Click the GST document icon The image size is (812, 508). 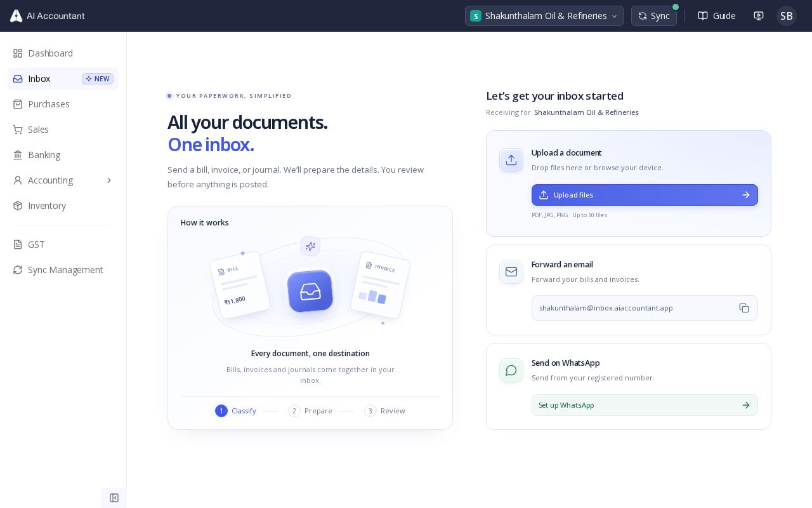tap(18, 244)
